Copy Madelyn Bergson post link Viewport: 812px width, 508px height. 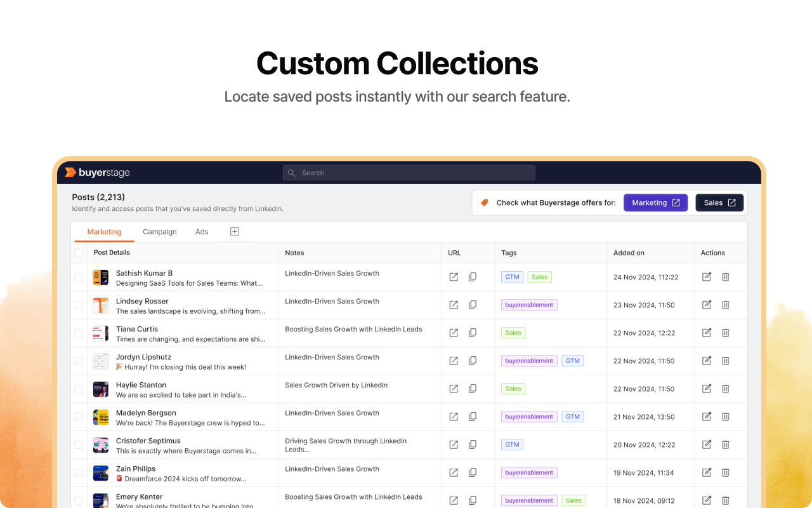[473, 417]
